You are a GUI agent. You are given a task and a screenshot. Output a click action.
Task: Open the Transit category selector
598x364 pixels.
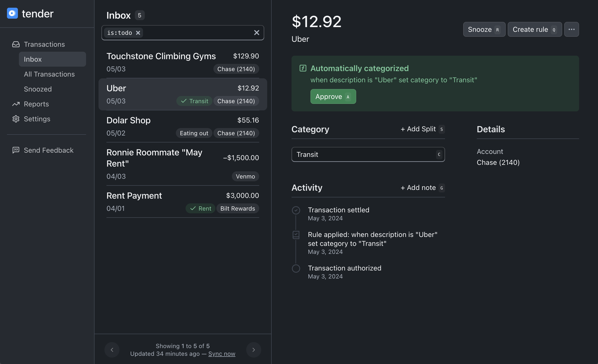pos(368,154)
